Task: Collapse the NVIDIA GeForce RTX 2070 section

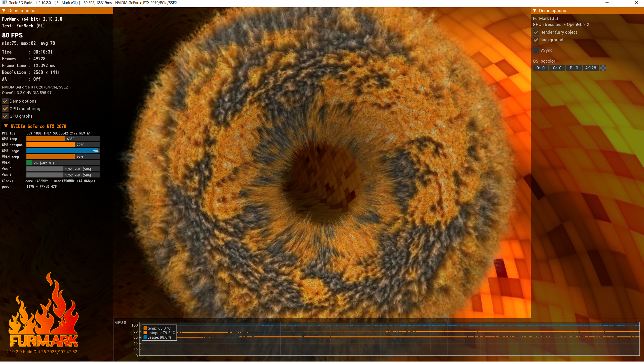Action: [6, 126]
